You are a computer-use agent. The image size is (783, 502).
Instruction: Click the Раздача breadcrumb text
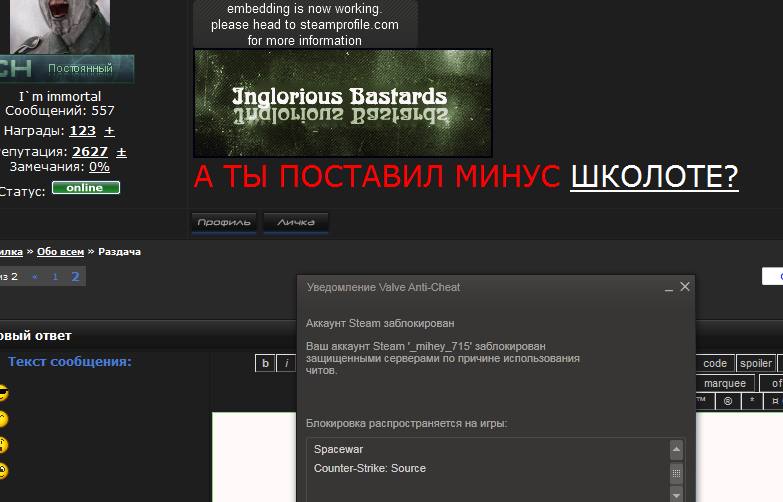(119, 252)
